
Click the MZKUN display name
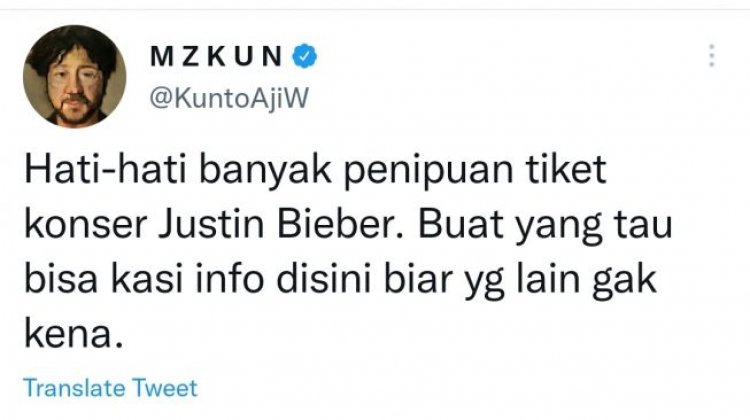(x=216, y=56)
